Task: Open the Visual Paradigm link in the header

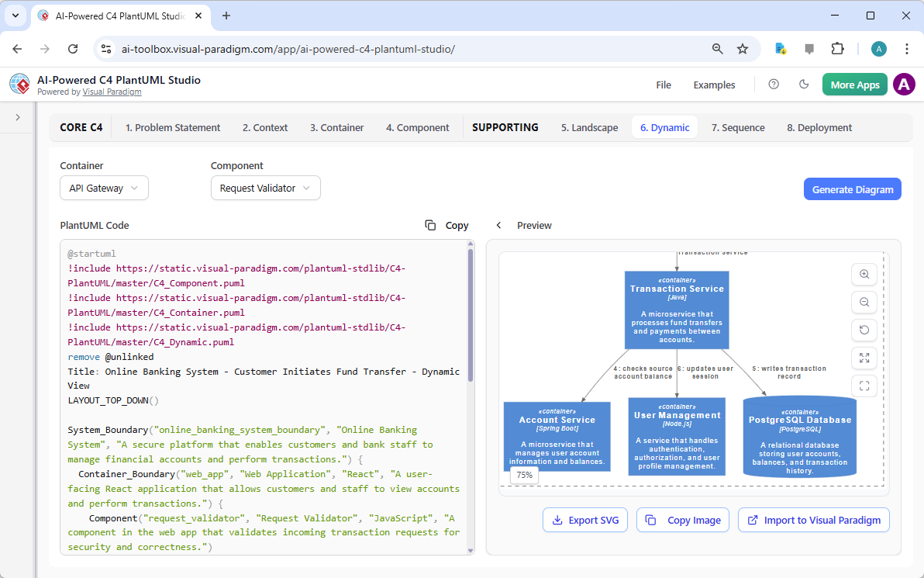Action: (x=112, y=91)
